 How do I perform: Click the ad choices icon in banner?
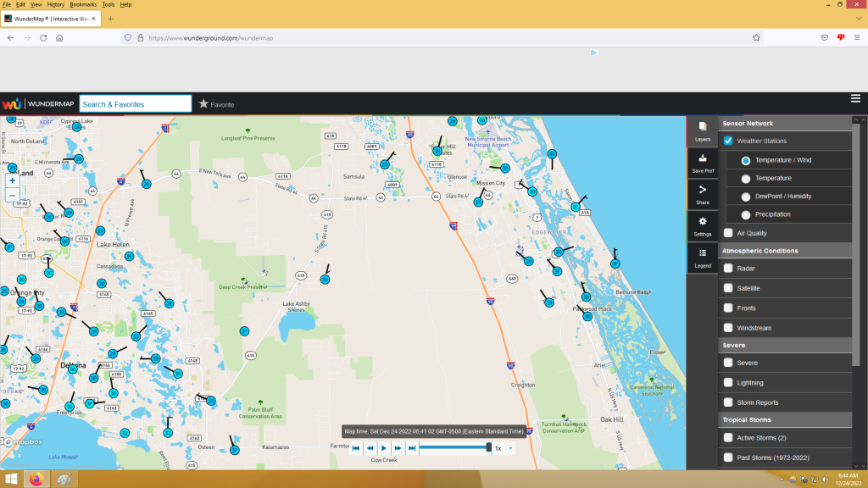coord(593,53)
